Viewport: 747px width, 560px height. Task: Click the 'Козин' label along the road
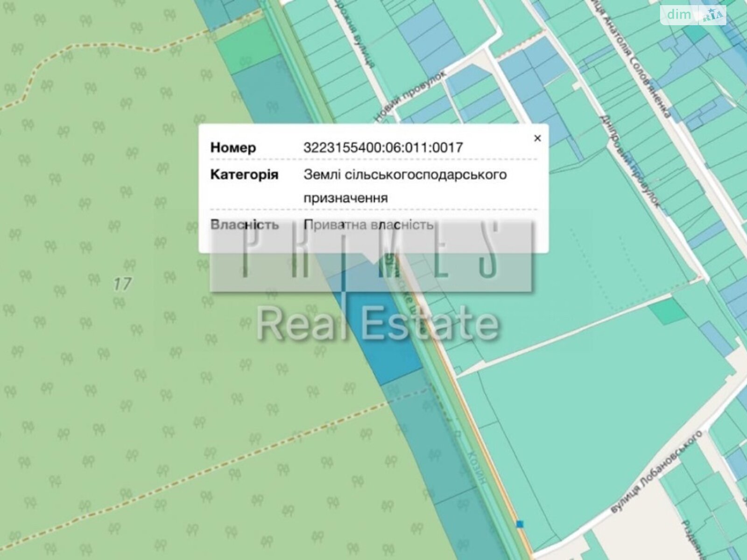(x=477, y=469)
